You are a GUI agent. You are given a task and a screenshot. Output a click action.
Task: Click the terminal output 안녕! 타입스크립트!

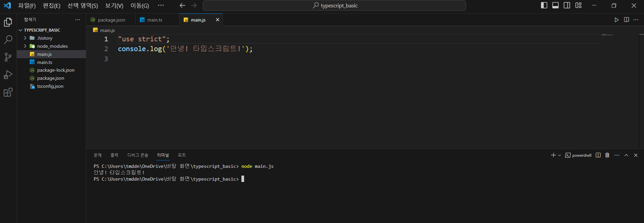click(119, 172)
